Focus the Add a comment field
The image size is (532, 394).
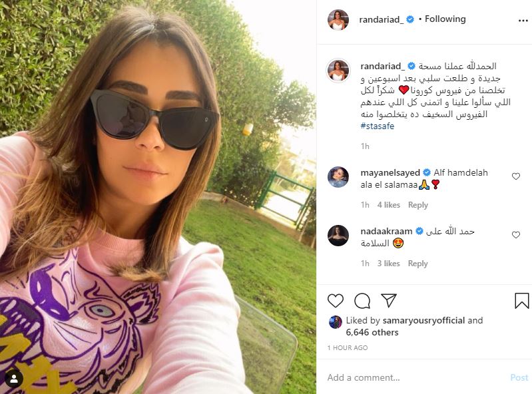(x=414, y=377)
